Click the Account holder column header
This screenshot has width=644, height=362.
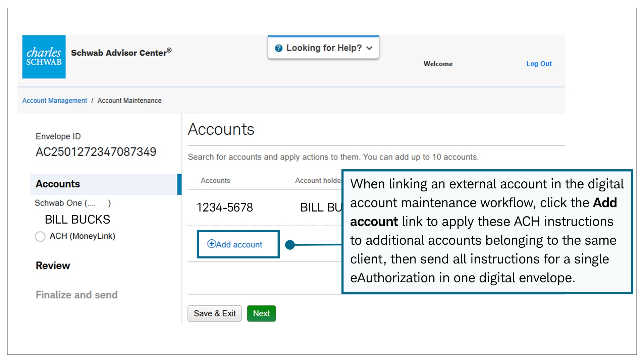(x=318, y=181)
